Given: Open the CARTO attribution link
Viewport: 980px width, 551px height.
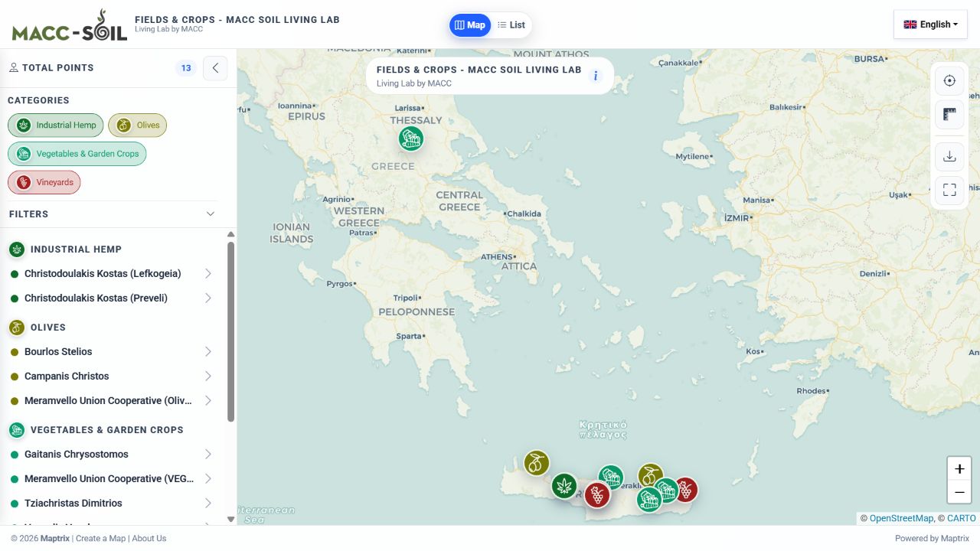Looking at the screenshot, I should tap(962, 518).
